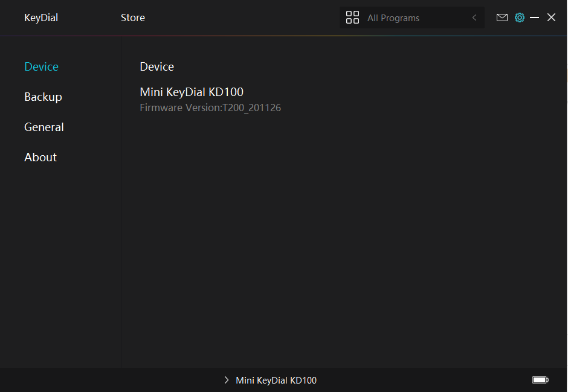
Task: Select the Mini KeyDial KD100 device entry
Action: click(192, 92)
